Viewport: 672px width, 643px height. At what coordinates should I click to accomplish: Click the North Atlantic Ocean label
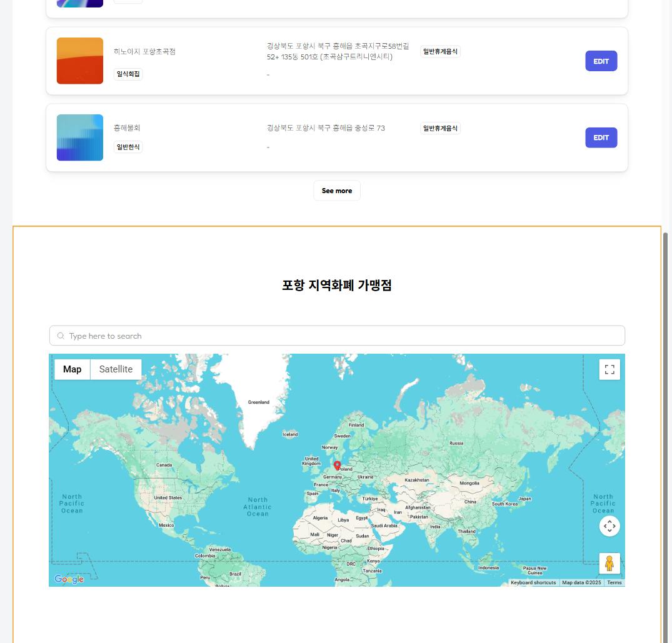pyautogui.click(x=258, y=507)
